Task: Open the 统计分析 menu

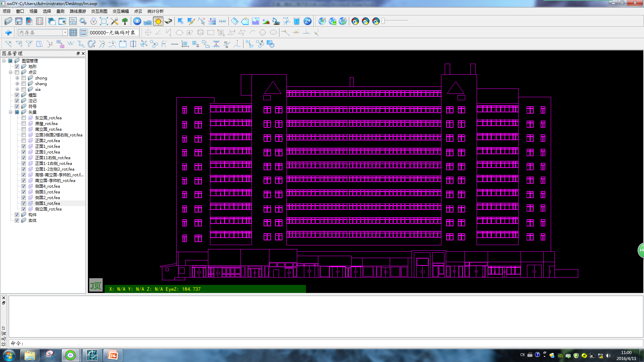Action: (156, 11)
